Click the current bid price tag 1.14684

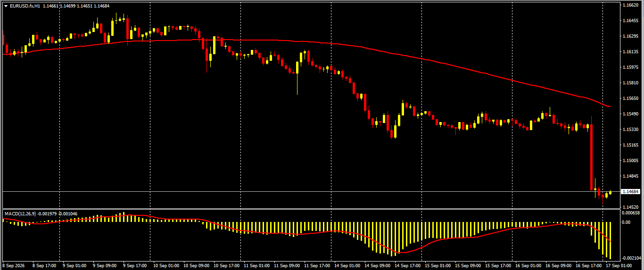(630, 192)
